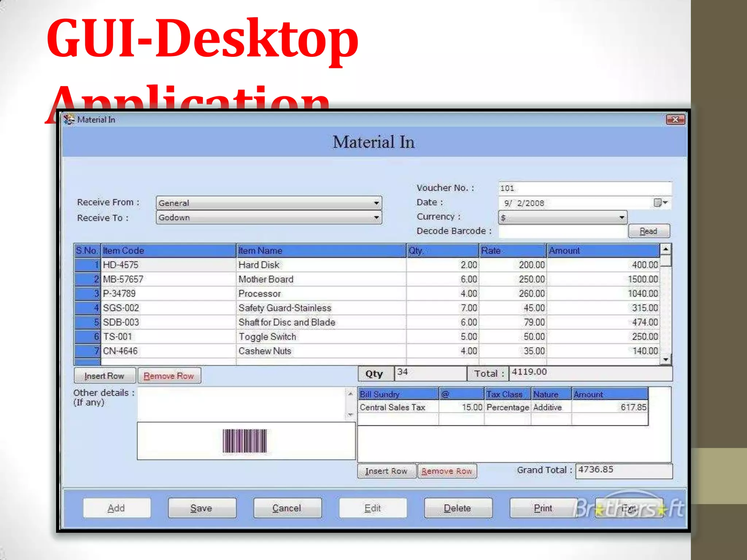Screen dimensions: 747x560
Task: Click the Additive nature cell
Action: [x=551, y=407]
